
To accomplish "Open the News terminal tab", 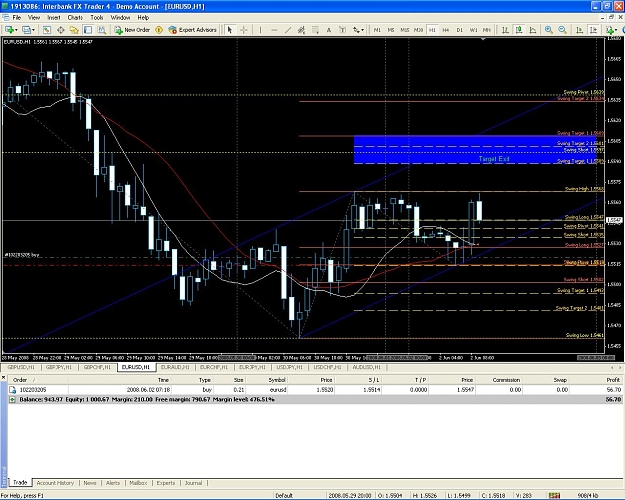I will coord(90,483).
